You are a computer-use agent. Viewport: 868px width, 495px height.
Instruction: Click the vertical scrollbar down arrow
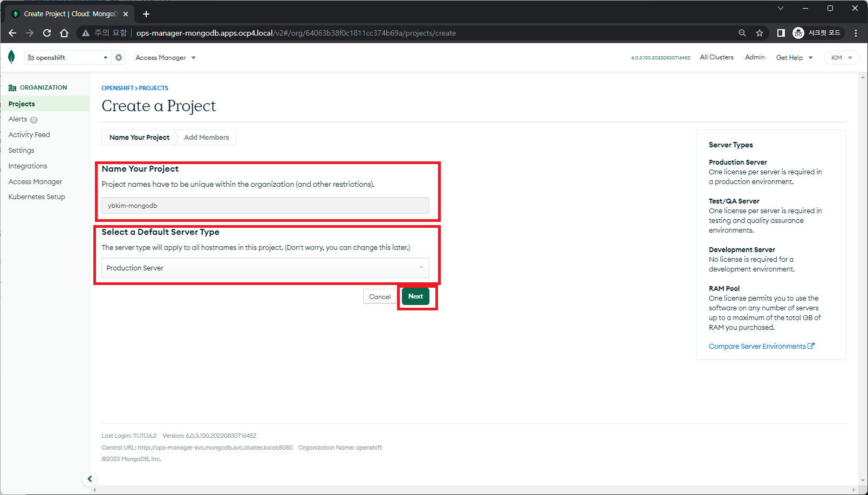pyautogui.click(x=863, y=480)
